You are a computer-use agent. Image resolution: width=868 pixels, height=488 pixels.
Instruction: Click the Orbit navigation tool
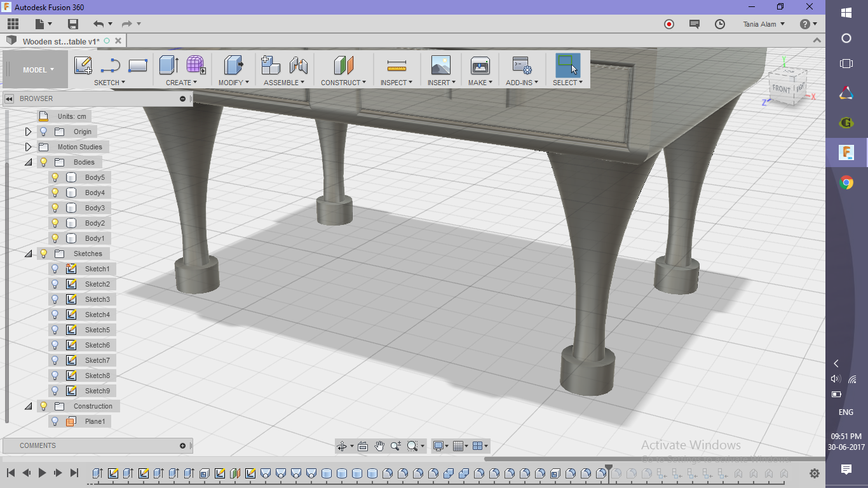point(342,446)
